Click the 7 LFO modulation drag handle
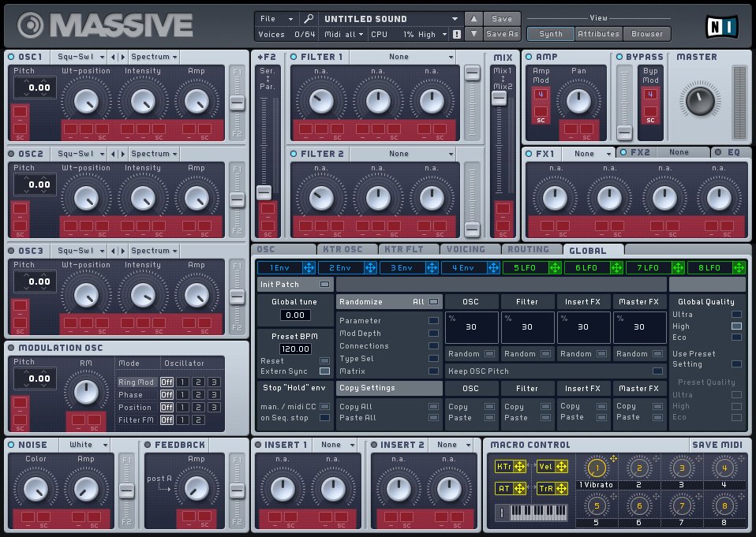The image size is (756, 537). click(x=678, y=268)
